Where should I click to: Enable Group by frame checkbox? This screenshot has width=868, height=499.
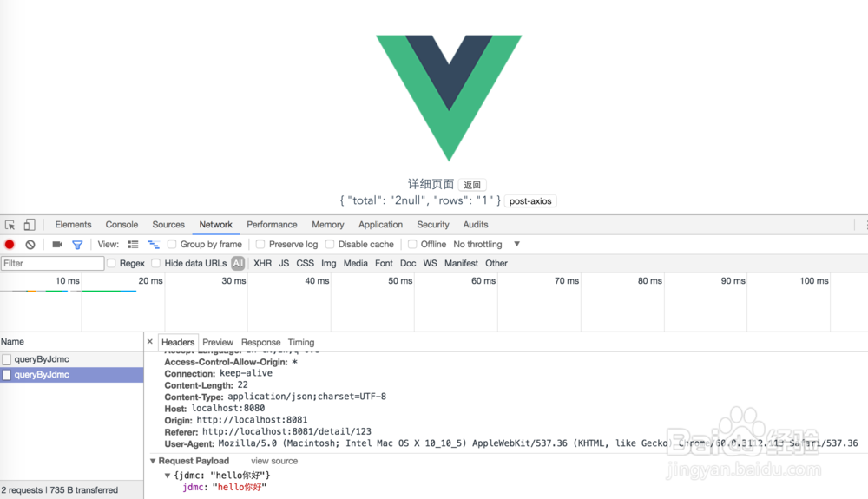172,244
